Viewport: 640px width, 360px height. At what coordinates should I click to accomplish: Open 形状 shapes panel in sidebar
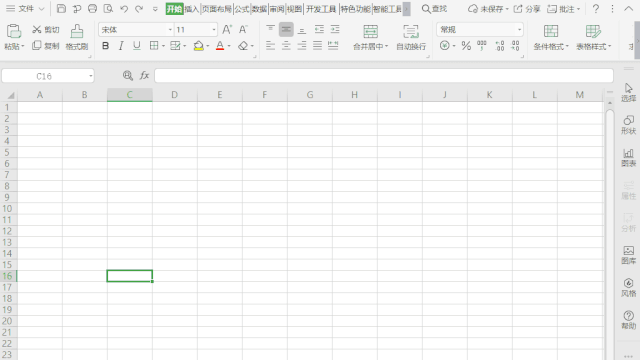629,125
